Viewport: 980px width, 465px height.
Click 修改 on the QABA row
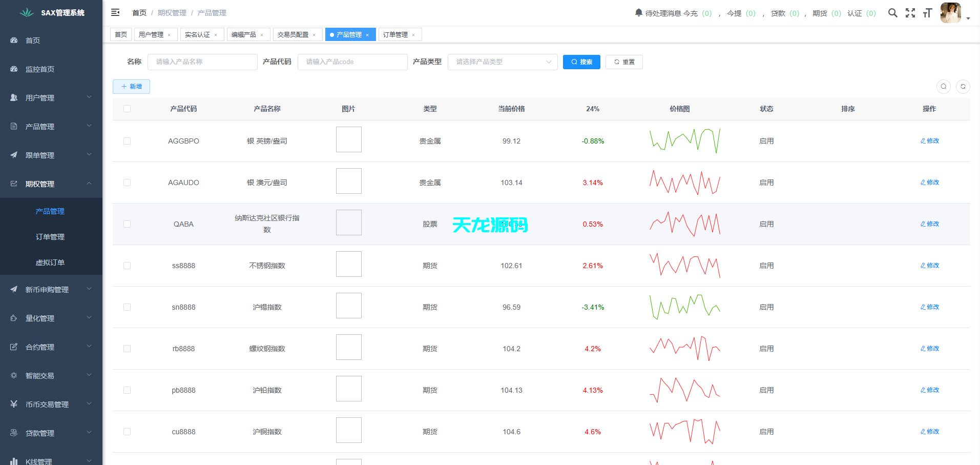[929, 224]
